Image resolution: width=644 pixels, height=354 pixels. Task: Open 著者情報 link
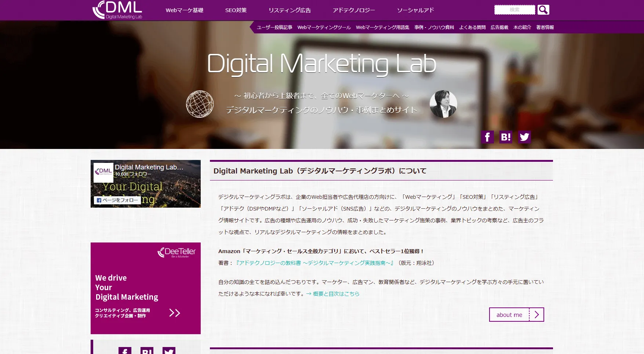545,27
